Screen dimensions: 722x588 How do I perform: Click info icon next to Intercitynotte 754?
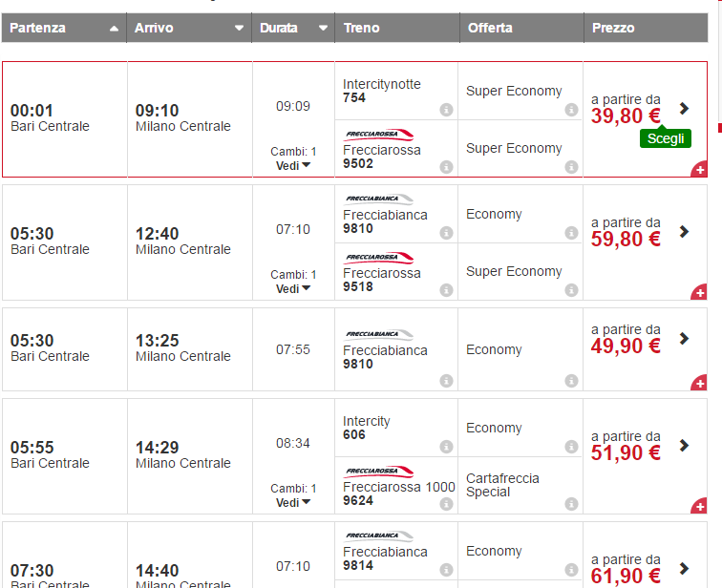(446, 110)
